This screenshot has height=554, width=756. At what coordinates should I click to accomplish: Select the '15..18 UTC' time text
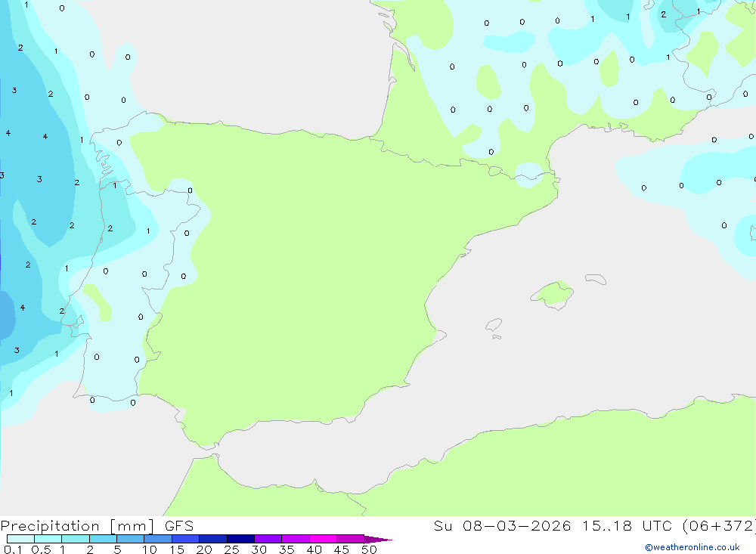[x=627, y=526]
